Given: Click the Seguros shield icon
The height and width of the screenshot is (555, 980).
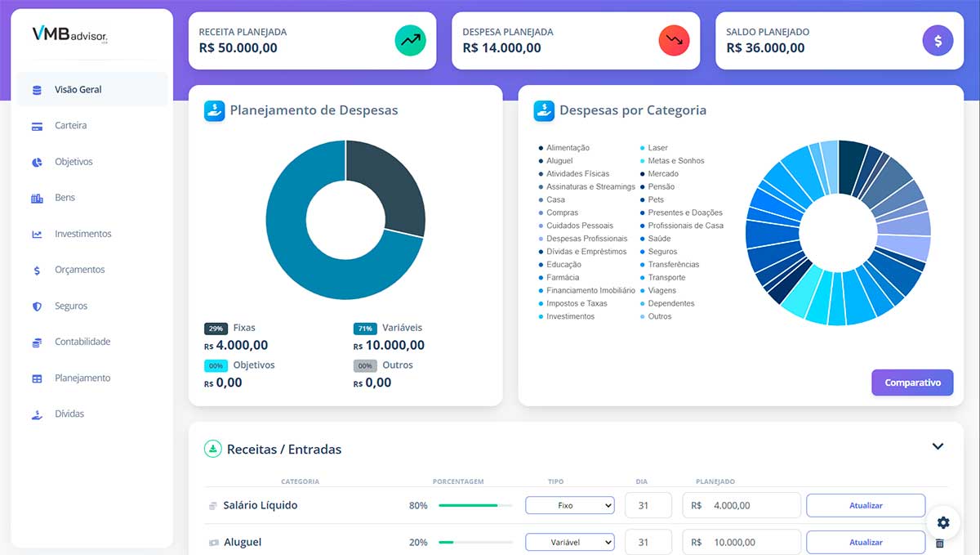Looking at the screenshot, I should 37,306.
